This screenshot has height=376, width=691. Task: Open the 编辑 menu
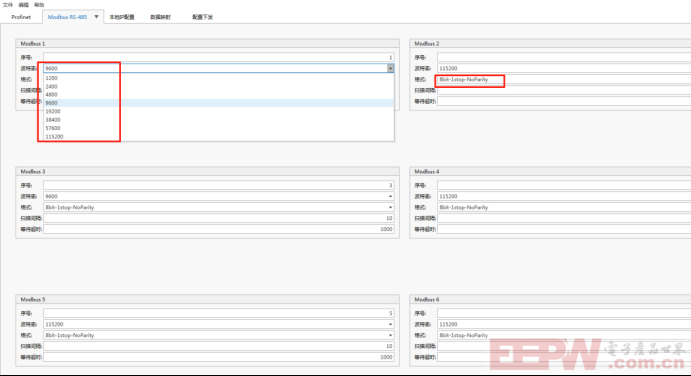click(x=23, y=4)
